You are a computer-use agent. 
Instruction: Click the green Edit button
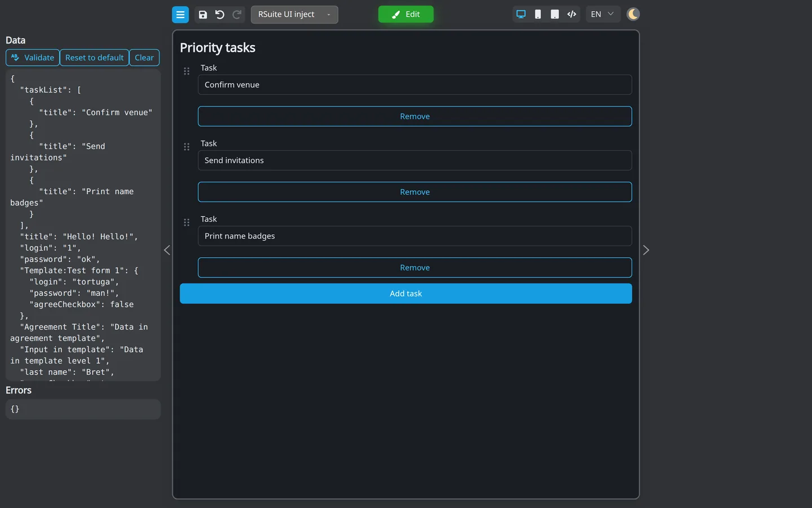coord(406,14)
